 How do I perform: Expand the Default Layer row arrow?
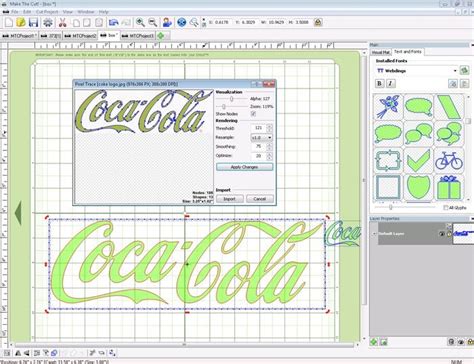point(374,234)
